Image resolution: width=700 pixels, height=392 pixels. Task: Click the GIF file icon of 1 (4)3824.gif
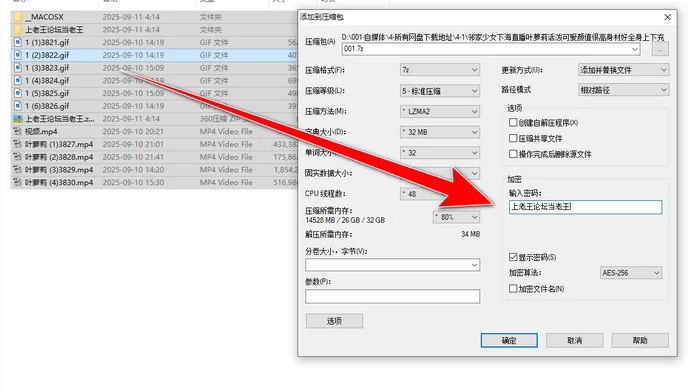pos(18,80)
